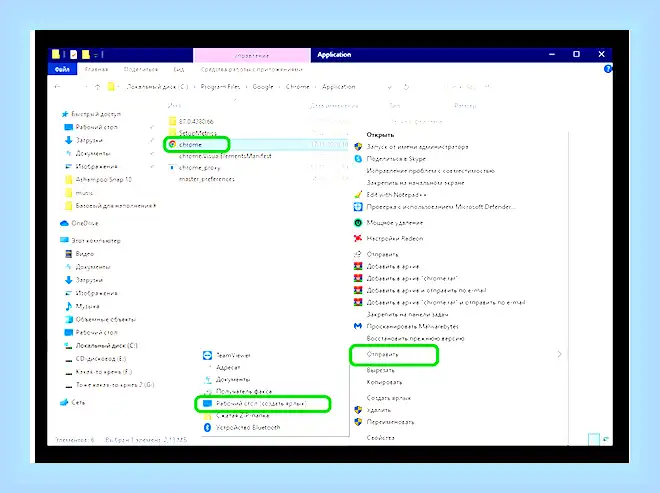Choose Создать ярлык in the context menu
The height and width of the screenshot is (493, 660).
388,398
